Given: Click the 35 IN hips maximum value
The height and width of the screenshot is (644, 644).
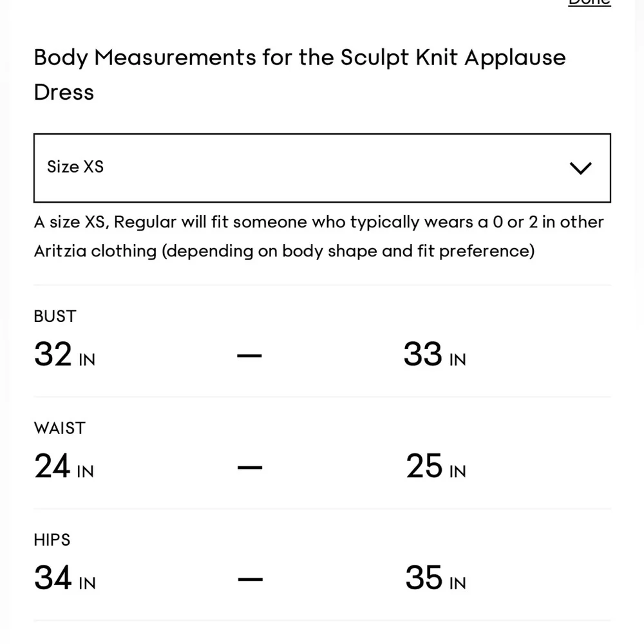Looking at the screenshot, I should coord(435,578).
